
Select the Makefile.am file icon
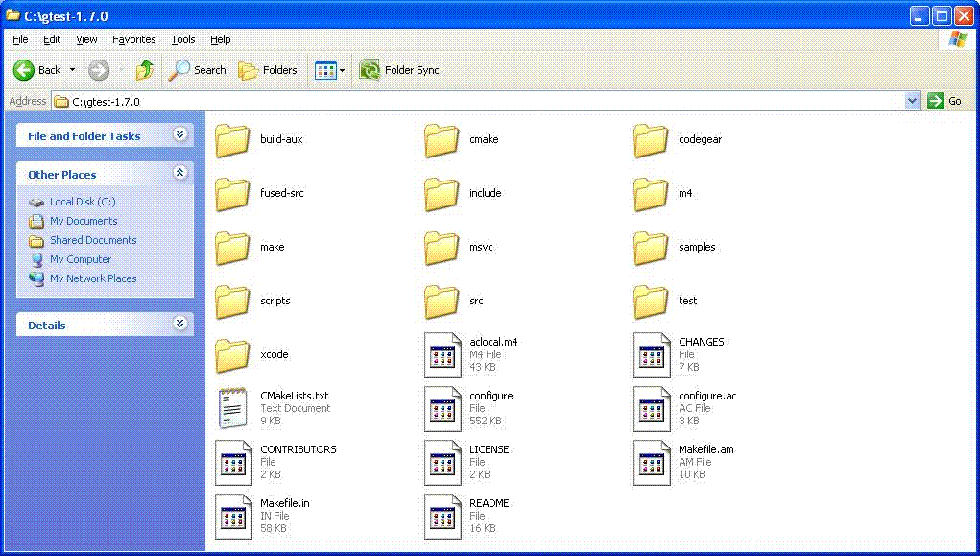click(x=652, y=463)
